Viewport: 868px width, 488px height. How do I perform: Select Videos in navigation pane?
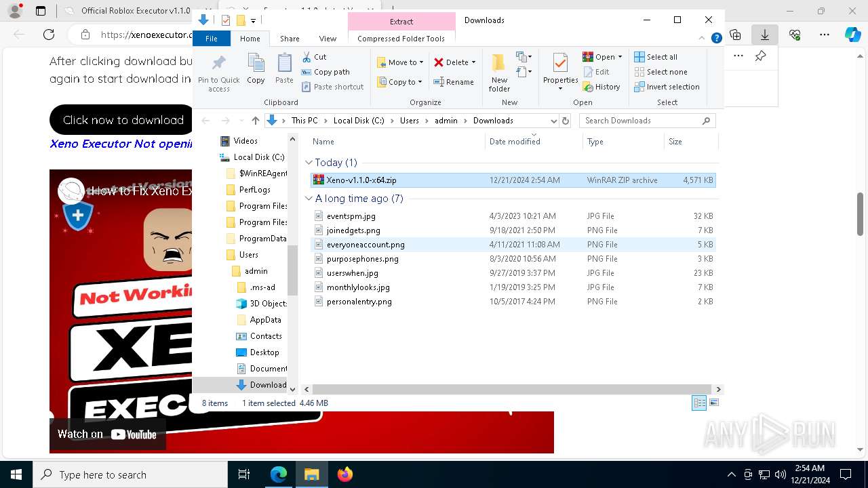click(245, 141)
